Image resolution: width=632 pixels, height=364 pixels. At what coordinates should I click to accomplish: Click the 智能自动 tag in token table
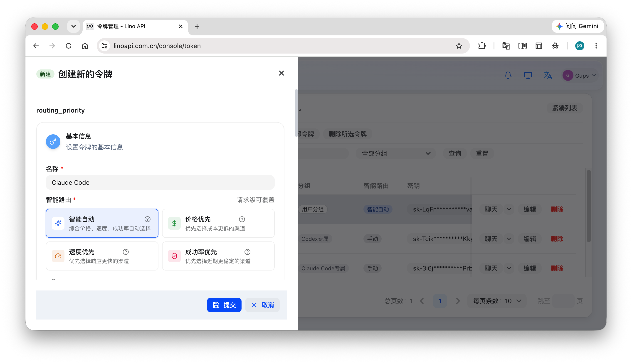coord(378,209)
